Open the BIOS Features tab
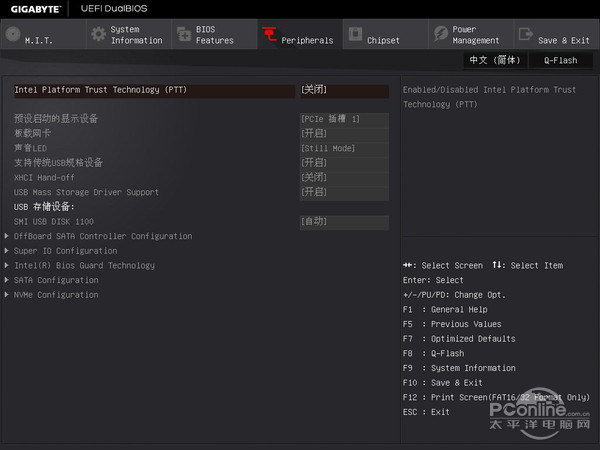This screenshot has width=600, height=450. (x=214, y=34)
